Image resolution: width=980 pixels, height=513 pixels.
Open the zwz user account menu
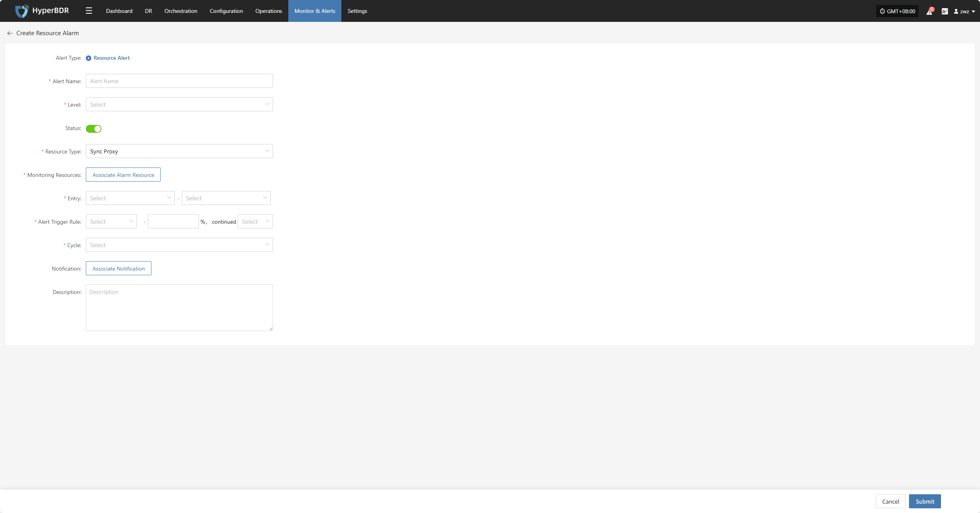tap(964, 11)
